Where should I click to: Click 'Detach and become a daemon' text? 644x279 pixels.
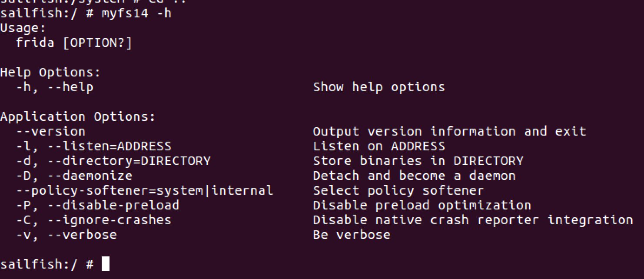pyautogui.click(x=414, y=176)
